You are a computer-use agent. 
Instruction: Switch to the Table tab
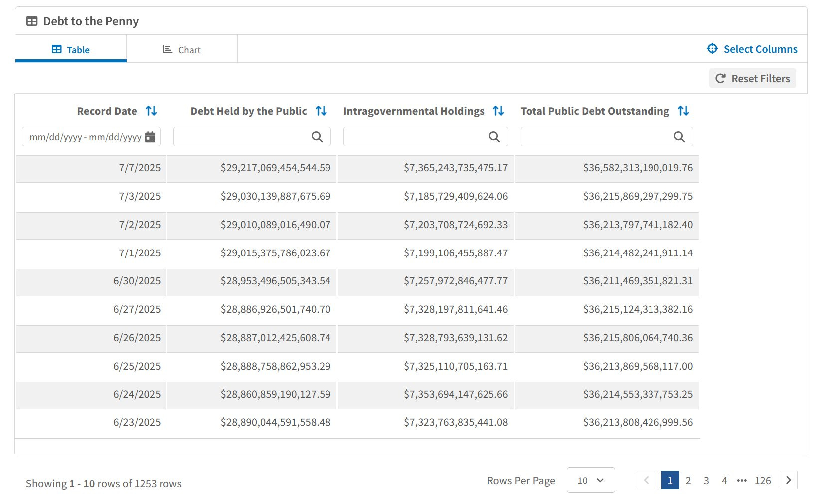(71, 49)
